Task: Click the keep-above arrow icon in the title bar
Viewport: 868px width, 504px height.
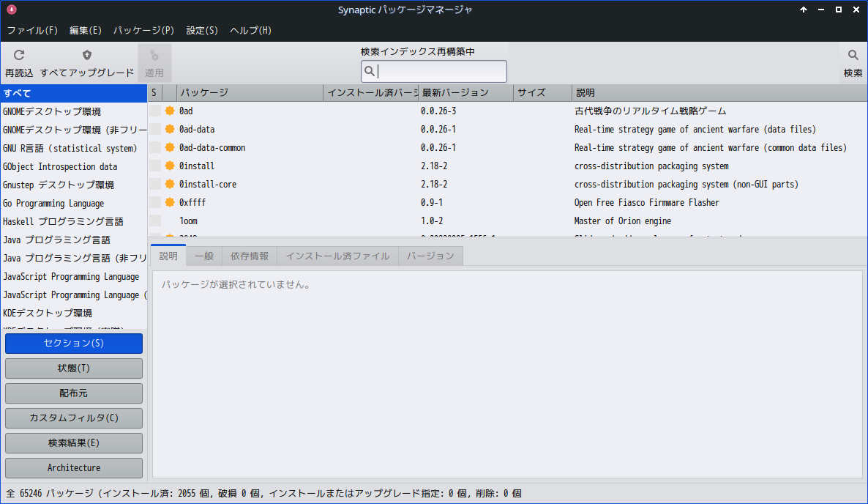Action: (x=804, y=10)
